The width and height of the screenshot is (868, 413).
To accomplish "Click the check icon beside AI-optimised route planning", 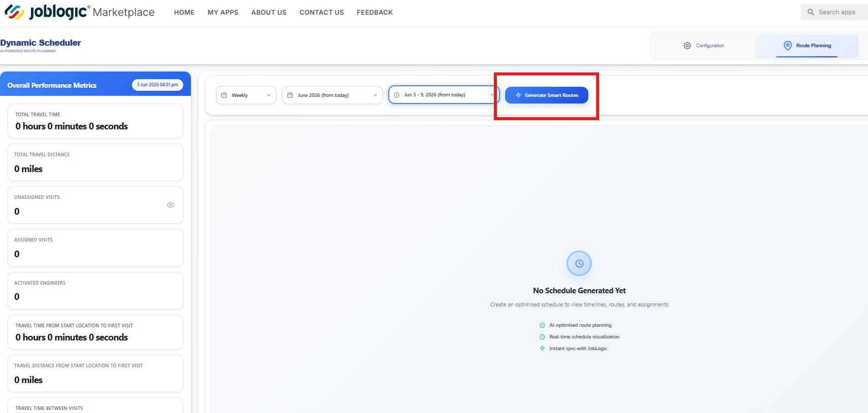I will 542,325.
